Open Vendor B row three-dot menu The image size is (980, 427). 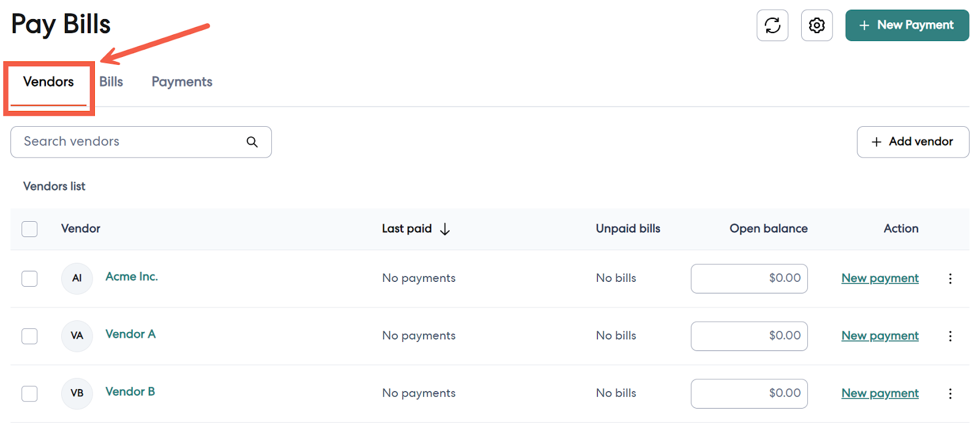pos(950,394)
